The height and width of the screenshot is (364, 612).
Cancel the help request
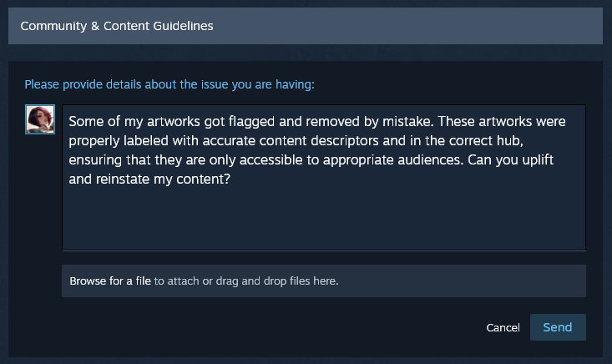tap(503, 327)
